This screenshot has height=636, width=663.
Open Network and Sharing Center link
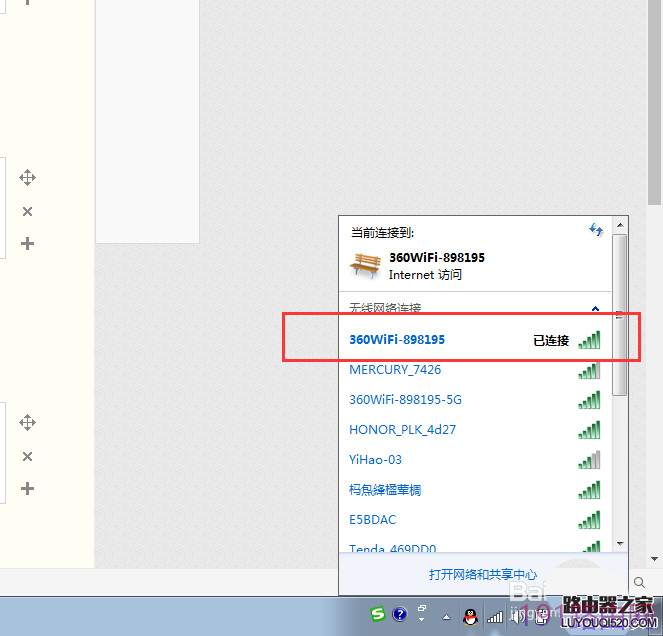[x=483, y=574]
